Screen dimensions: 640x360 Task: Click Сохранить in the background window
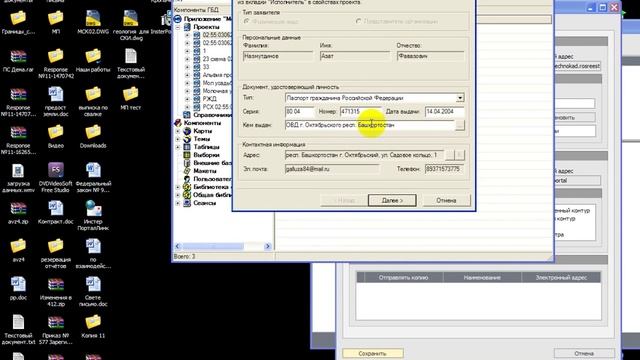[x=372, y=353]
